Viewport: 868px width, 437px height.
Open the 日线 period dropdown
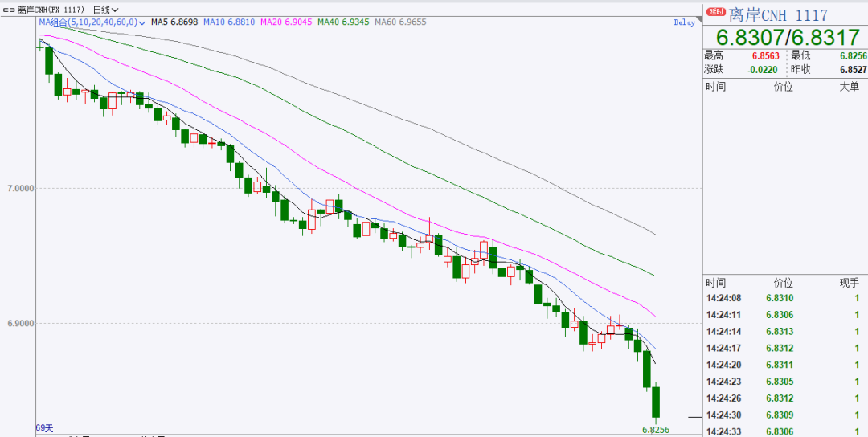point(105,10)
